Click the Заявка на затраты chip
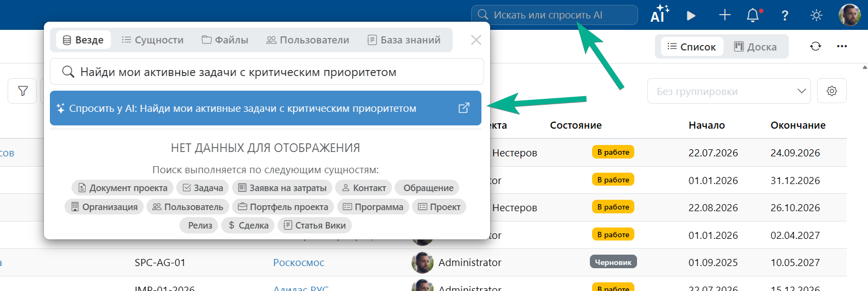Image resolution: width=868 pixels, height=291 pixels. click(282, 188)
